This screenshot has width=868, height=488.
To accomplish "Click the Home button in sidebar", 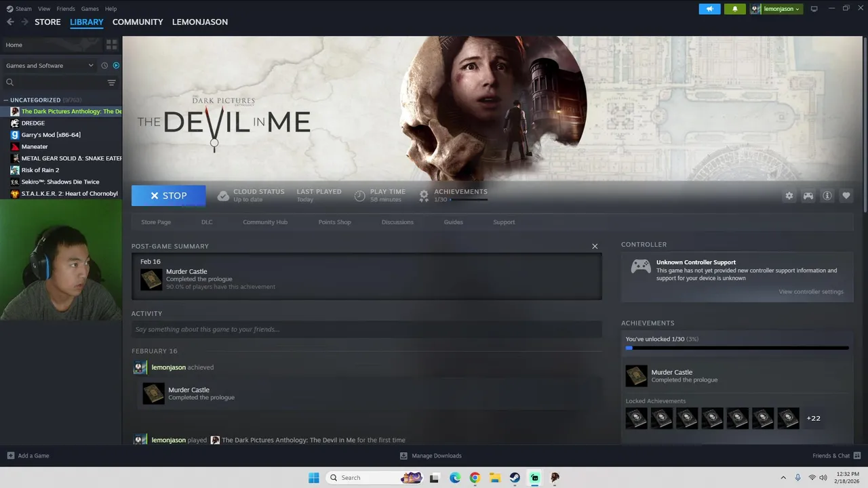I will pyautogui.click(x=52, y=45).
